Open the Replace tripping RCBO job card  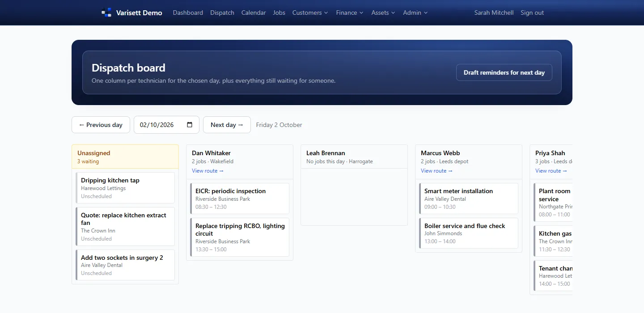click(240, 237)
